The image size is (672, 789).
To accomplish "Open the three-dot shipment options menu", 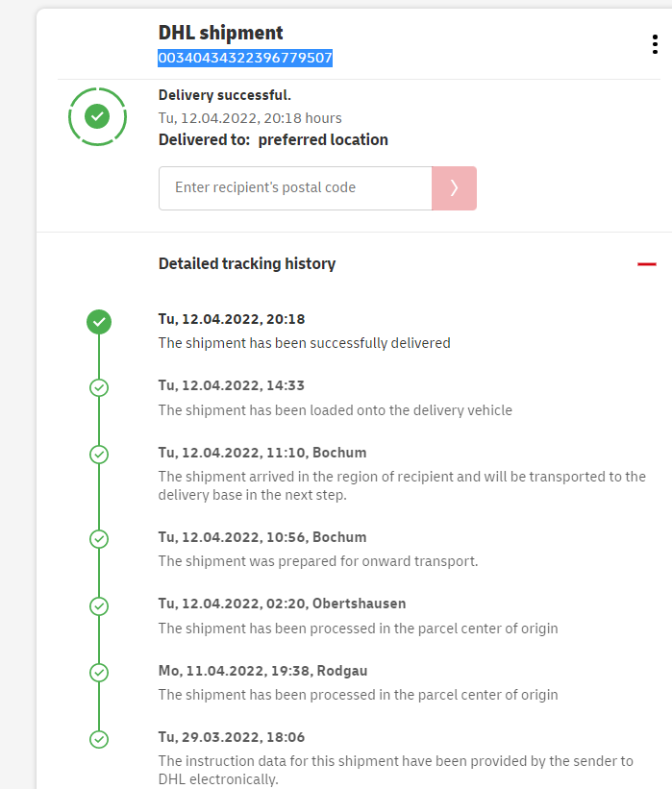I will point(655,45).
